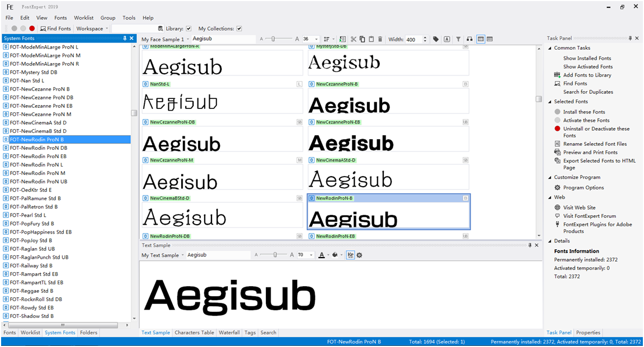
Task: Close the System Fonts panel
Action: 132,38
